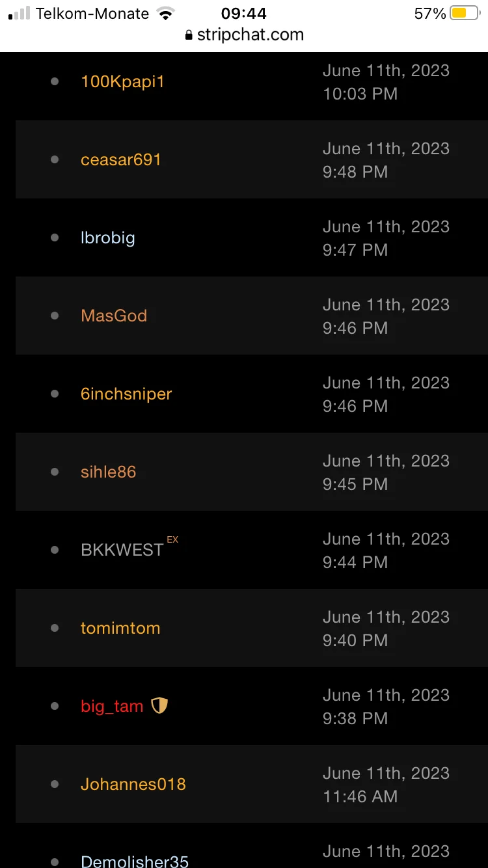
Task: Open the ceasar691 username link
Action: 121,160
